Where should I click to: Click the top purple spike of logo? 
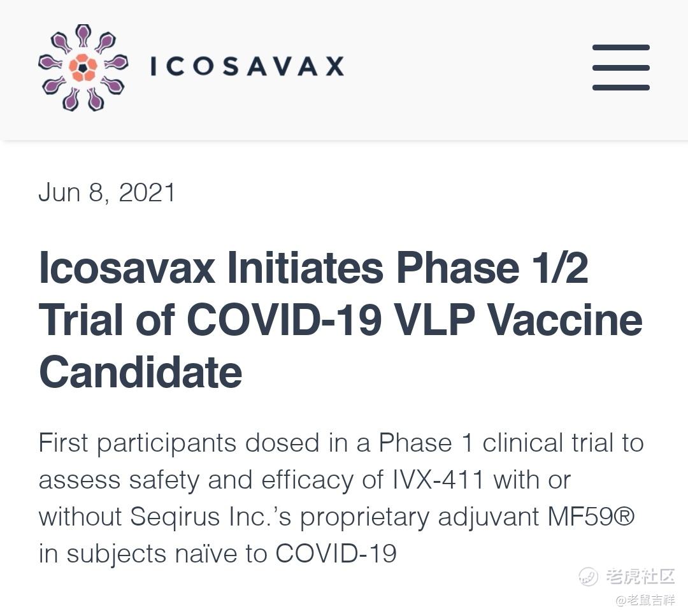83,34
